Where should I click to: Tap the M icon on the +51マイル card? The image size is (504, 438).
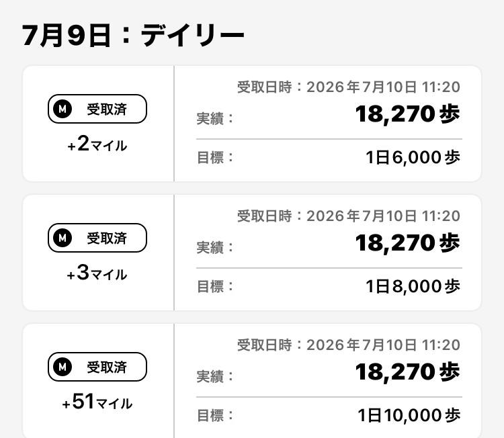pyautogui.click(x=62, y=367)
